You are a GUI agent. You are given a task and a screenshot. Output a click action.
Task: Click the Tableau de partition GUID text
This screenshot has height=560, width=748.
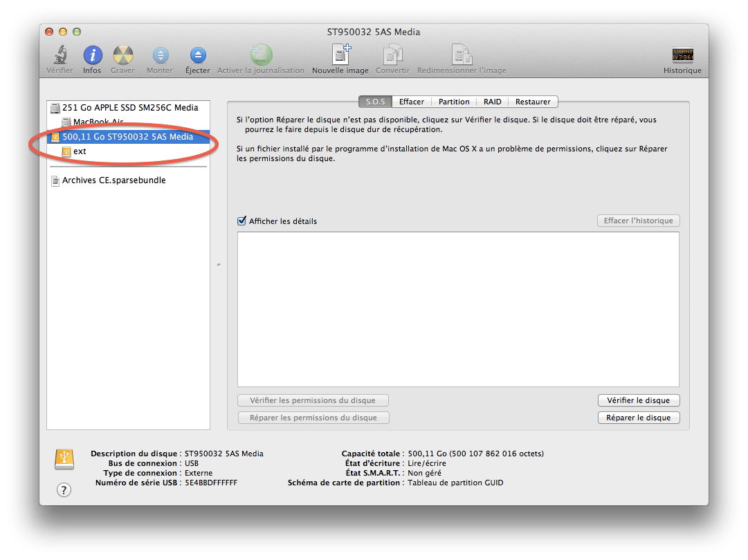click(x=455, y=483)
